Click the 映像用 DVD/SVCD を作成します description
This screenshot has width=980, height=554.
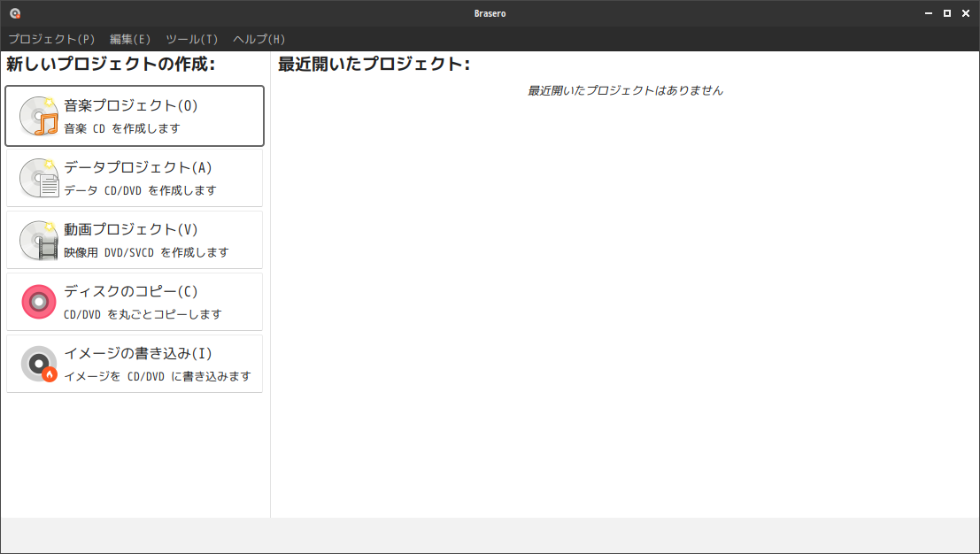tap(146, 252)
